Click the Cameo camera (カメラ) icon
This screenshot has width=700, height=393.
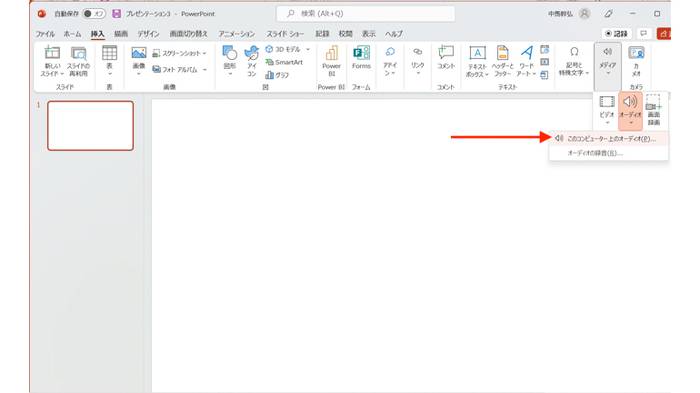click(x=636, y=61)
